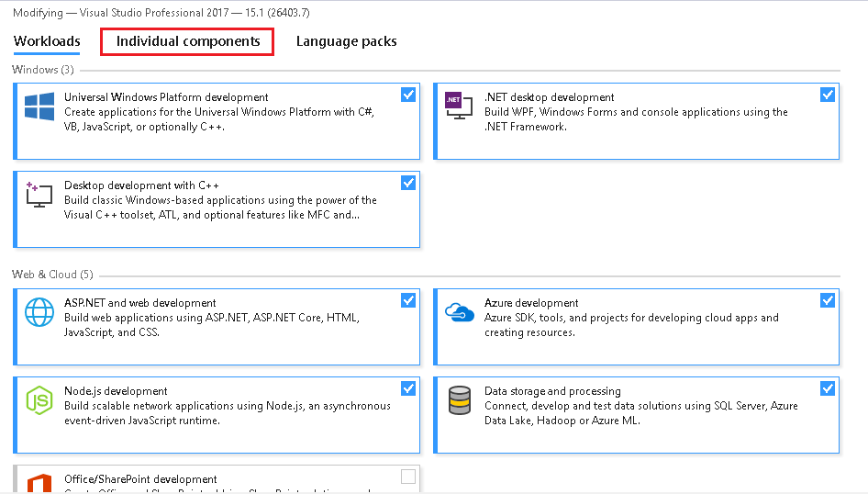Click the .NET desktop monitor icon
868x494 pixels.
(459, 106)
